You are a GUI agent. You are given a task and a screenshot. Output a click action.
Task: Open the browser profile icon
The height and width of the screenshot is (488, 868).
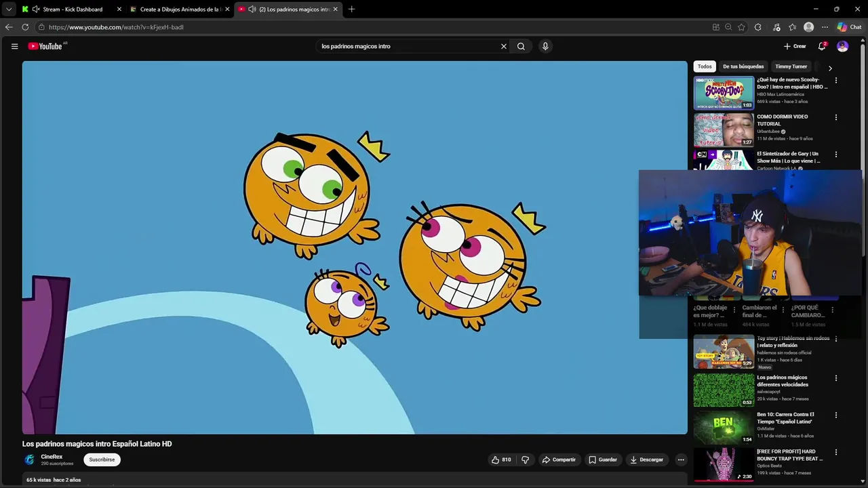pos(808,27)
